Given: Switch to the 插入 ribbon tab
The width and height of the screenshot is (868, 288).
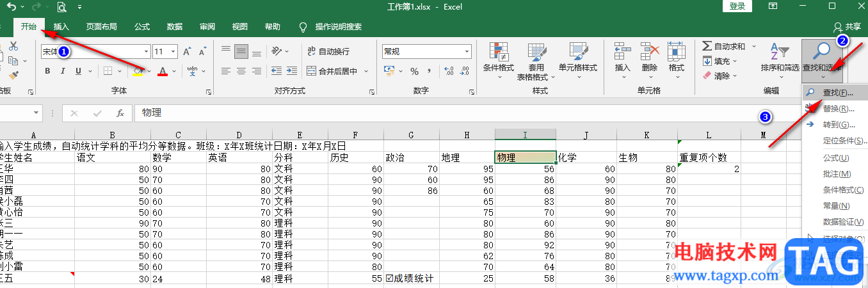Looking at the screenshot, I should tap(61, 27).
